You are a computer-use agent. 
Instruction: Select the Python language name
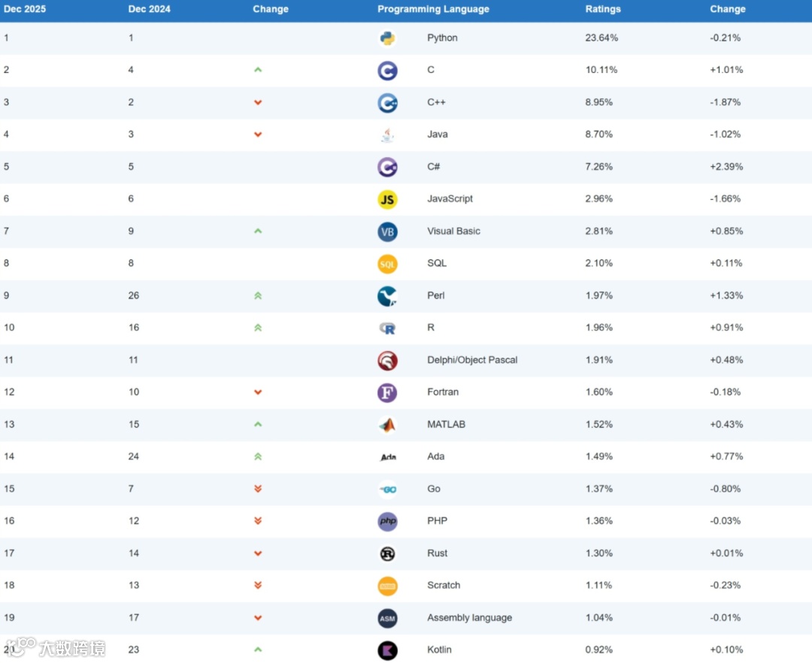point(442,38)
